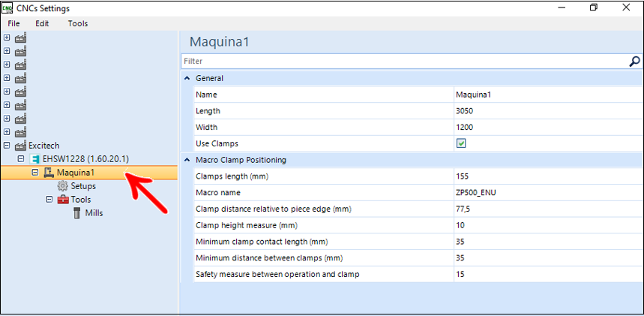Screen dimensions: 644x316
Task: Open the File menu
Action: tap(13, 23)
